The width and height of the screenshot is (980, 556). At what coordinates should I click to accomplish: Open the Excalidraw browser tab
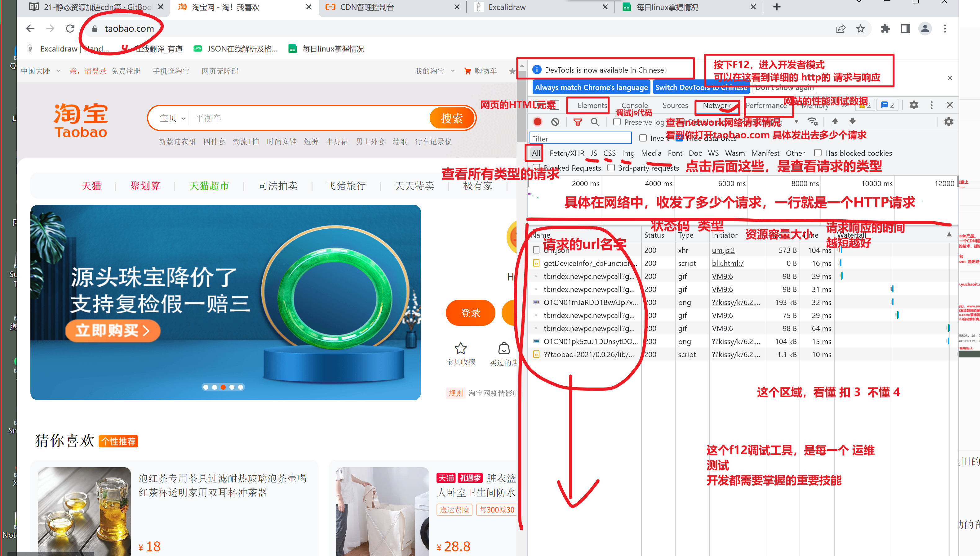pyautogui.click(x=541, y=7)
